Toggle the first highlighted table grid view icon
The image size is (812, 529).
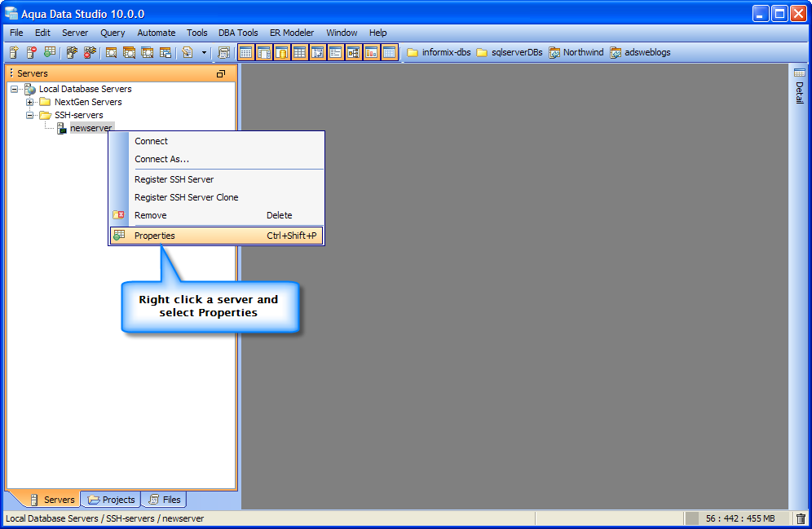click(x=246, y=52)
